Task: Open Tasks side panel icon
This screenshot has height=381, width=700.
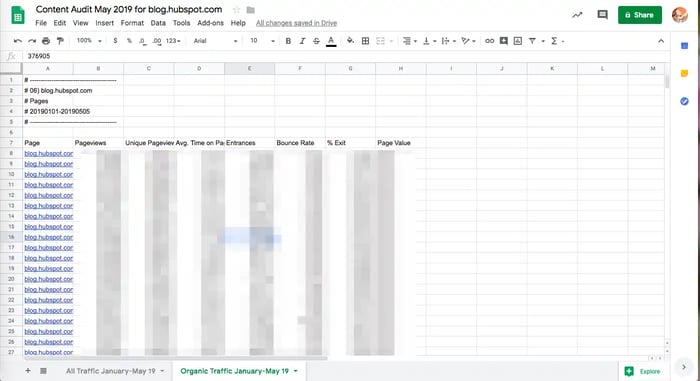Action: coord(684,101)
